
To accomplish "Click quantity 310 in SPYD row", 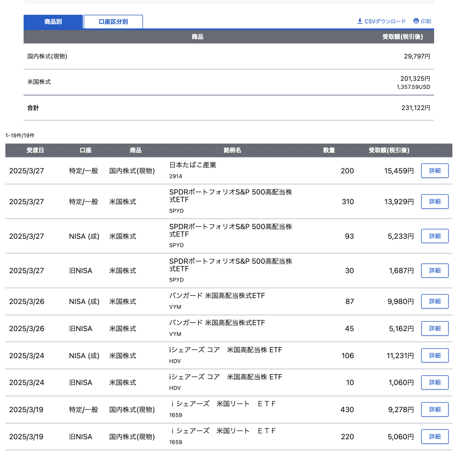I will pyautogui.click(x=348, y=202).
